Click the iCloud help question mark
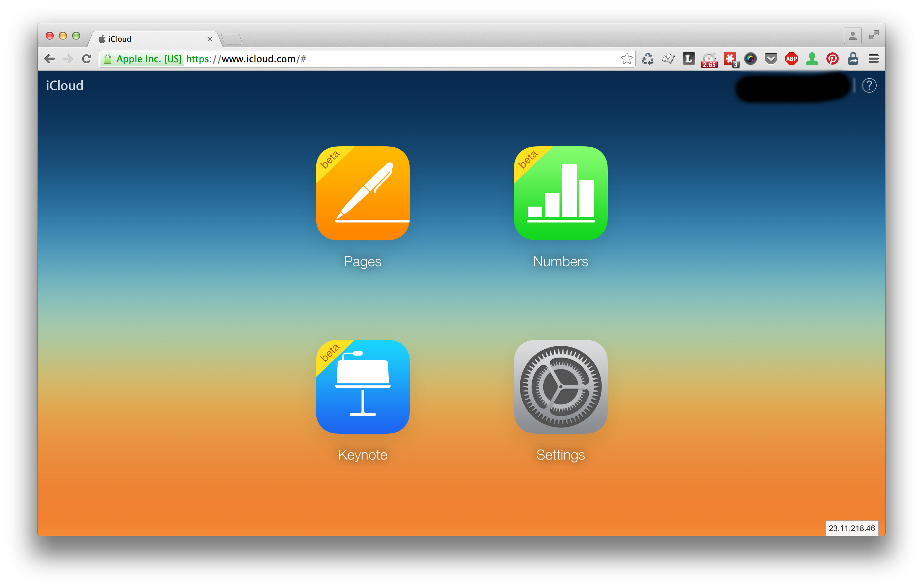The height and width of the screenshot is (588, 923). pos(869,85)
